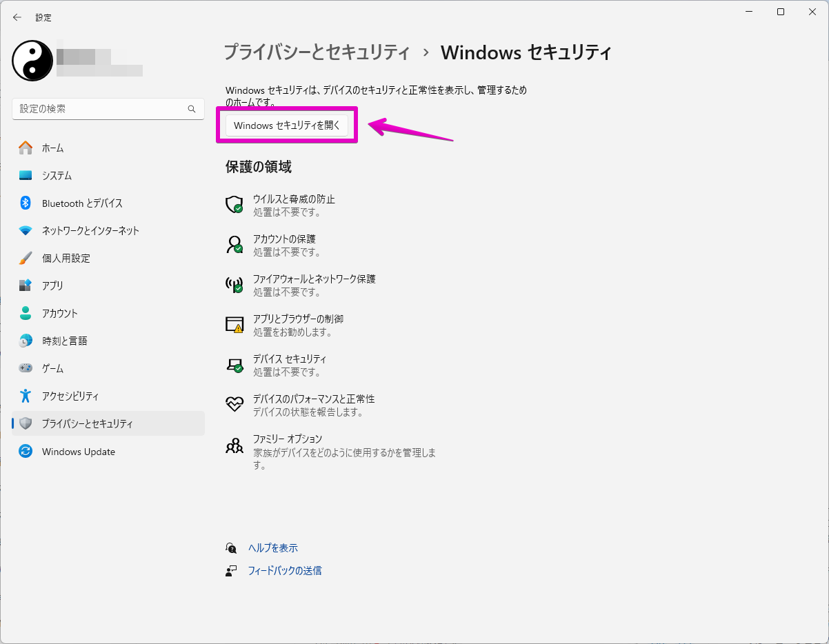Click the アカウントの保護 person icon
Image resolution: width=829 pixels, height=644 pixels.
click(x=234, y=245)
